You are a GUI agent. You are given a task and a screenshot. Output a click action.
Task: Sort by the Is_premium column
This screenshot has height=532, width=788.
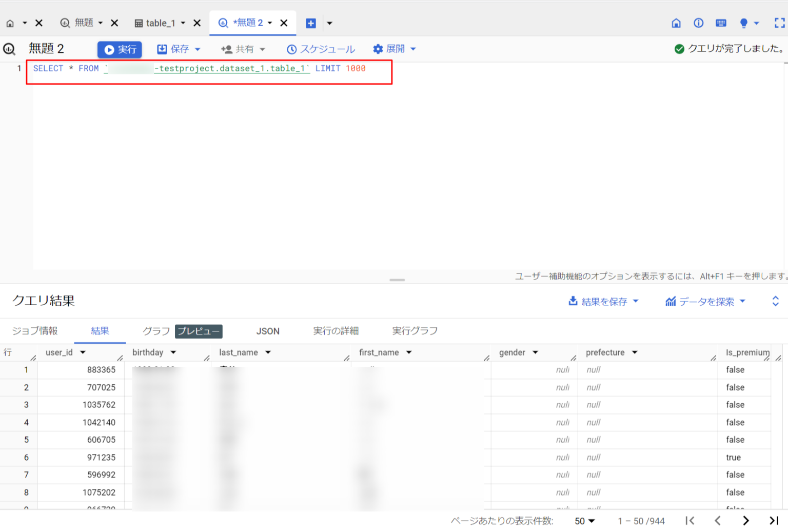coord(747,352)
